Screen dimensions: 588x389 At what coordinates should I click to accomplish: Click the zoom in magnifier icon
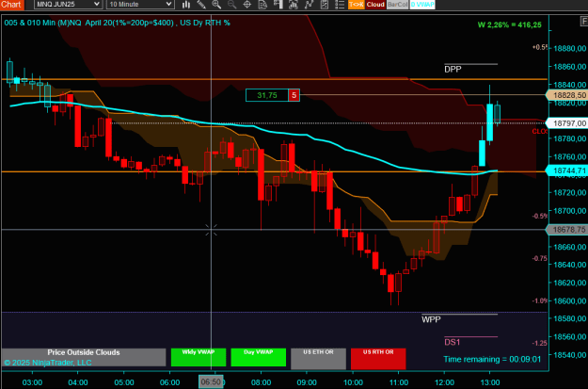click(216, 4)
